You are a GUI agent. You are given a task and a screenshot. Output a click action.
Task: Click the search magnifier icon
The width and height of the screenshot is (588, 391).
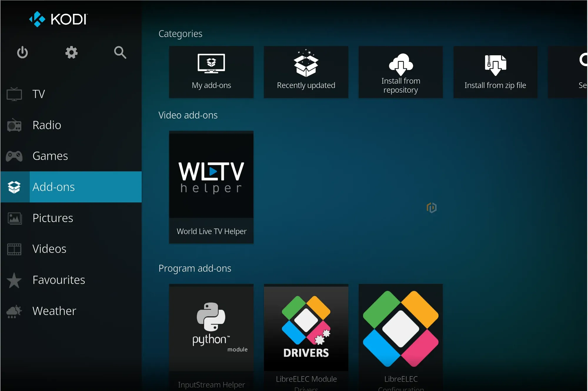pyautogui.click(x=120, y=53)
